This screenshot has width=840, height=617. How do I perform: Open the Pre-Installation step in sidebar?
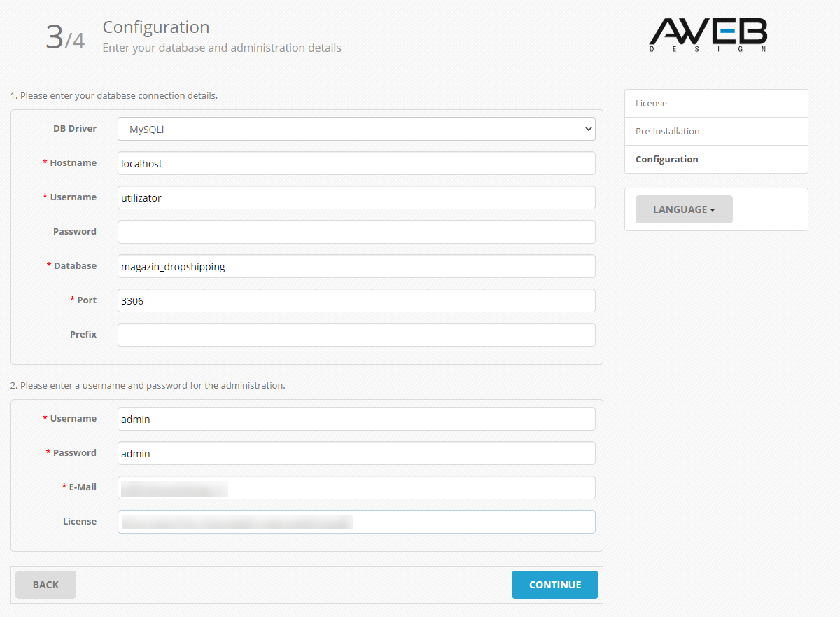coord(715,132)
